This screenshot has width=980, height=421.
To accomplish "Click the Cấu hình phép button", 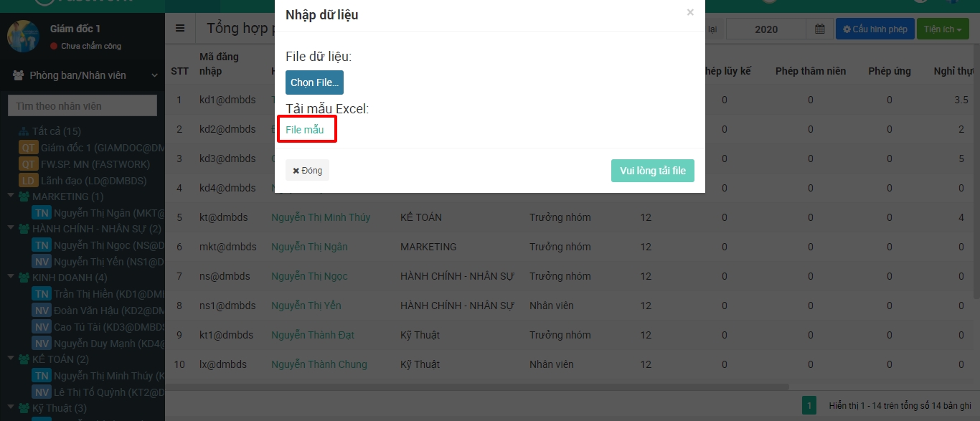I will [875, 29].
